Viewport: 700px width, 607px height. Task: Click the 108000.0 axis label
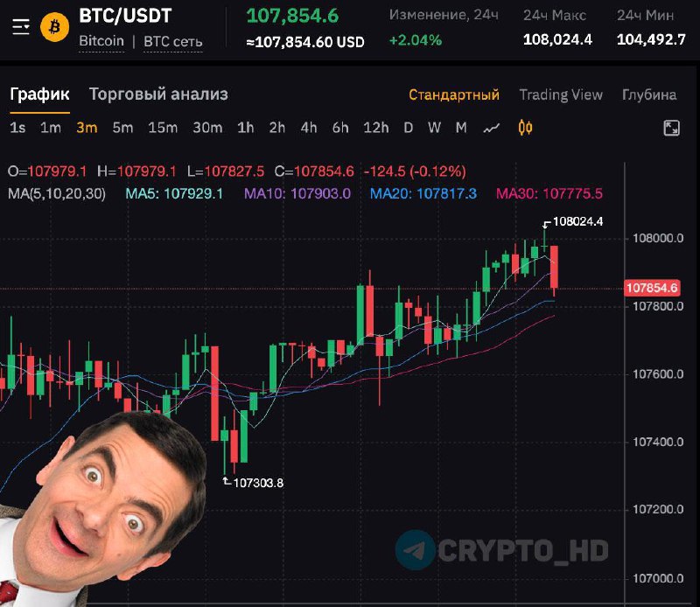click(x=658, y=238)
